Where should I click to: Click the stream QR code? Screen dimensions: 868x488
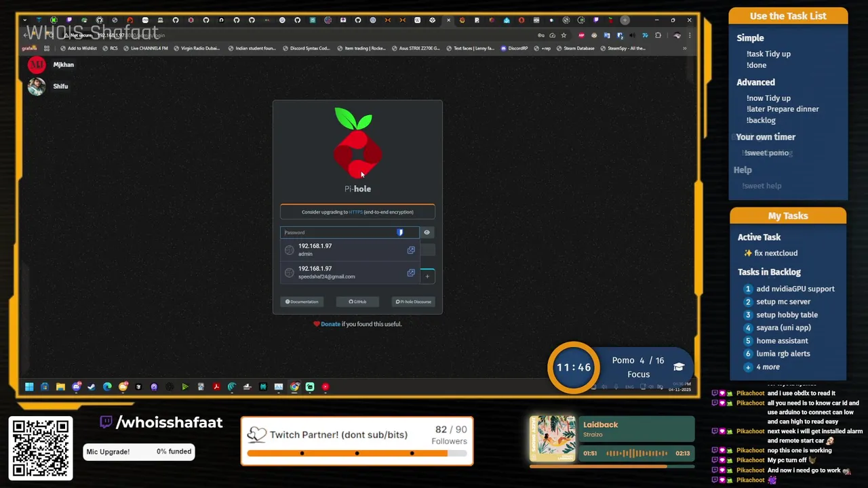[x=41, y=449]
